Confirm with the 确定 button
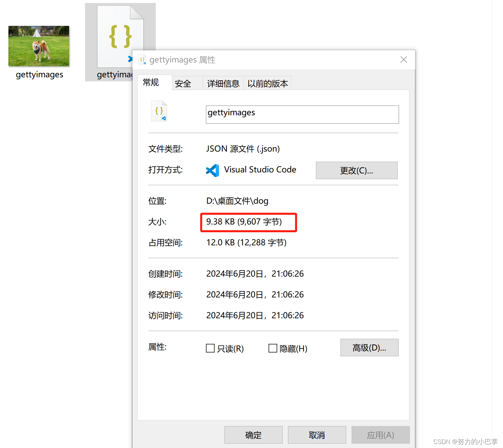Viewport: 503px width, 448px height. coord(253,435)
